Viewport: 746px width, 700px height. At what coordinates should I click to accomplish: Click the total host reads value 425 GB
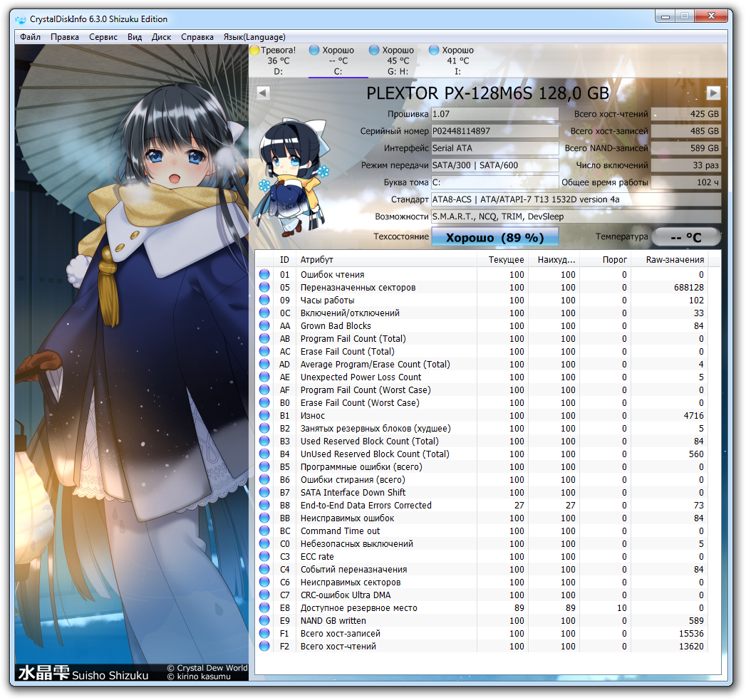coord(685,114)
